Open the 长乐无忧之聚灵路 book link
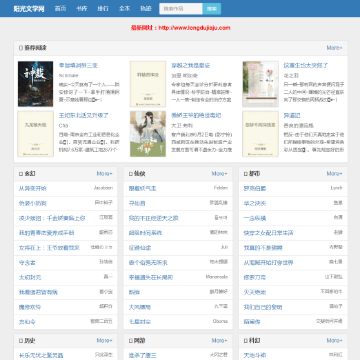The height and width of the screenshot is (360, 360). click(41, 355)
